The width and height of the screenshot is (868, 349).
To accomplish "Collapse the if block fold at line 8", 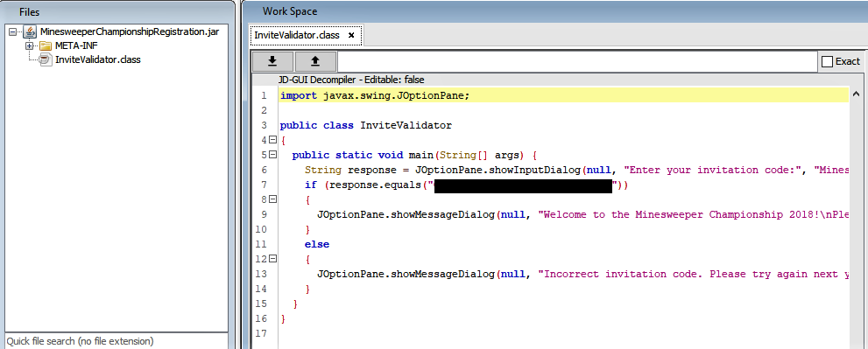I will (x=272, y=199).
